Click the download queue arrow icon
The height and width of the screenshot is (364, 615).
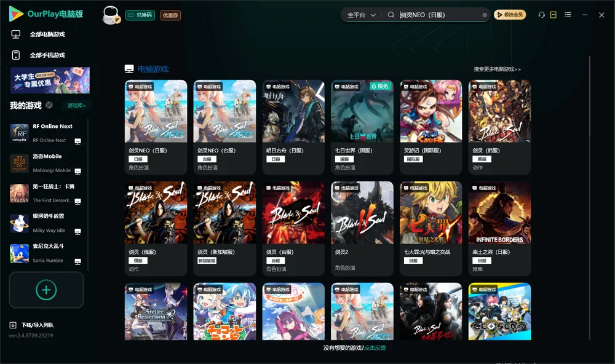(13, 325)
